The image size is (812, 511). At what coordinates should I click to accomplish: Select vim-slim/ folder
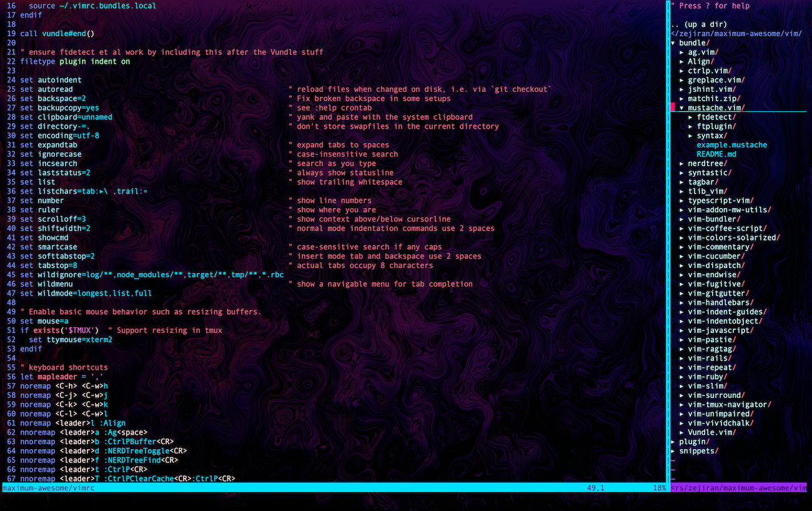(708, 386)
